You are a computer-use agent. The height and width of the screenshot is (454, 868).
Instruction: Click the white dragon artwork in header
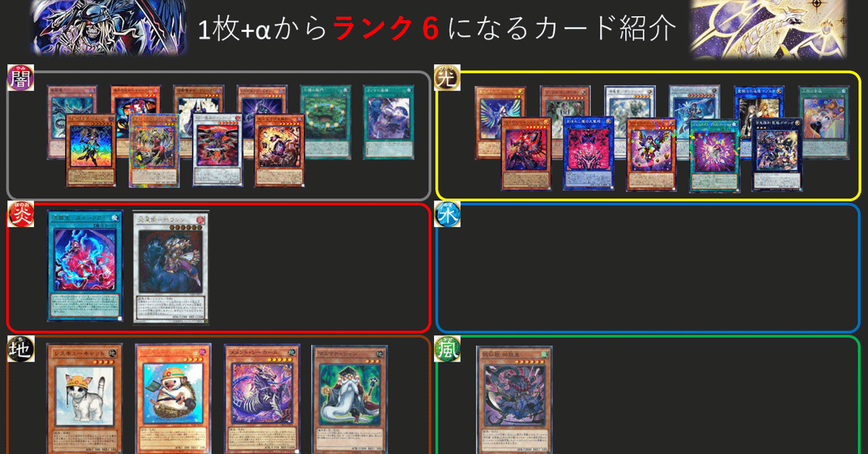(767, 29)
